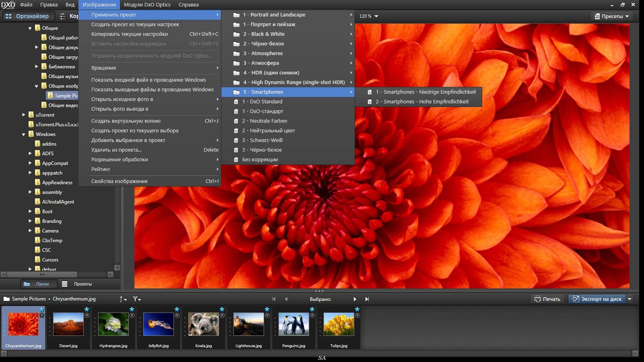Click the DxO logo in title bar
644x362 pixels.
pyautogui.click(x=8, y=5)
